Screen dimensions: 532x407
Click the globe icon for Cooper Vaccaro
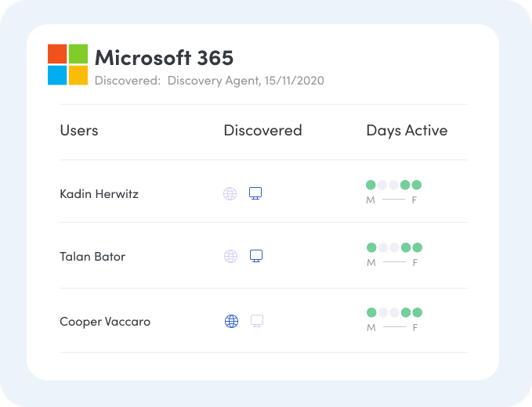pyautogui.click(x=231, y=321)
